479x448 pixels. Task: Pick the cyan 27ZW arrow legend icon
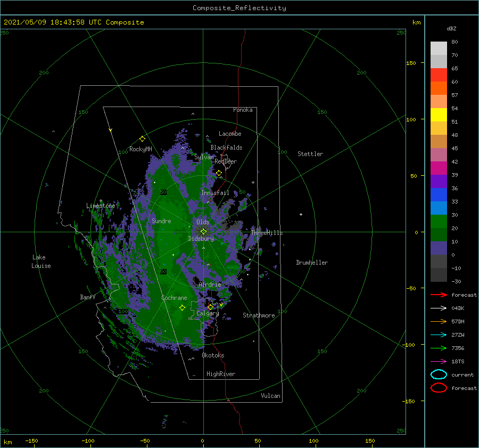[x=439, y=335]
